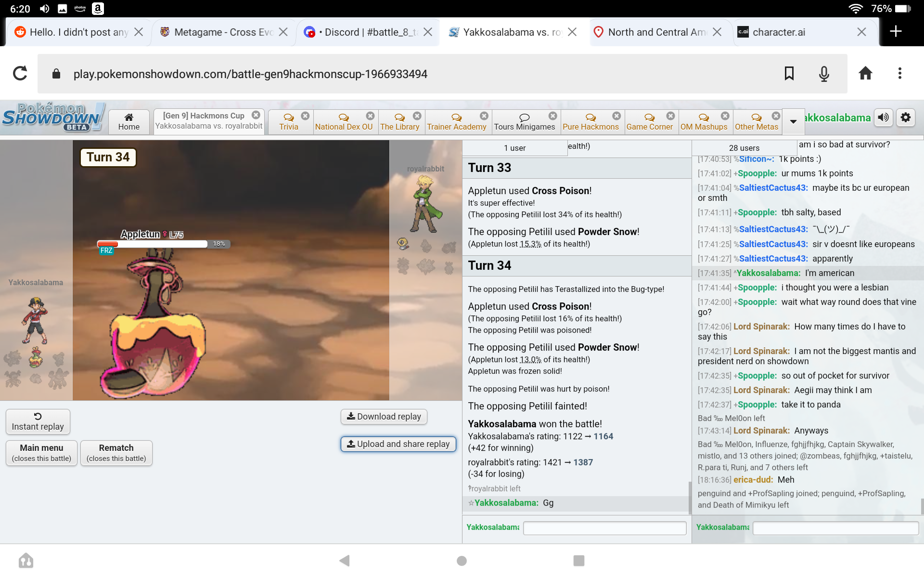Expand the chat rooms overflow menu

tap(793, 121)
